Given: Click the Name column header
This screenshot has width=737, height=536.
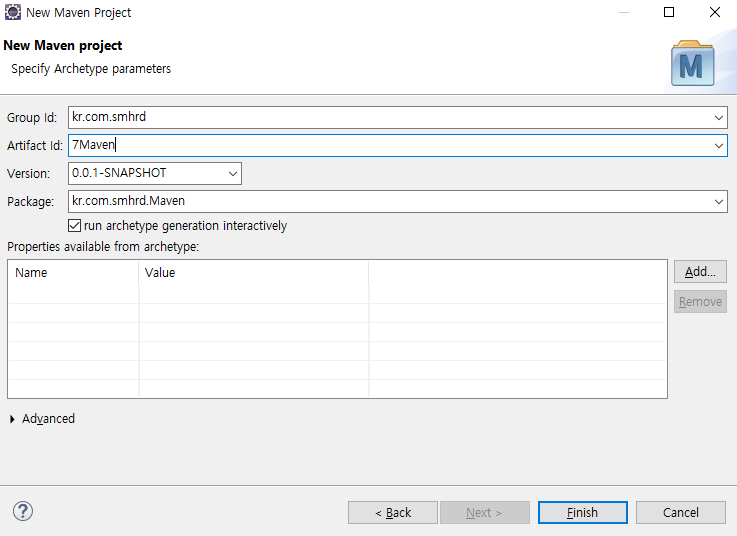Looking at the screenshot, I should (x=73, y=273).
